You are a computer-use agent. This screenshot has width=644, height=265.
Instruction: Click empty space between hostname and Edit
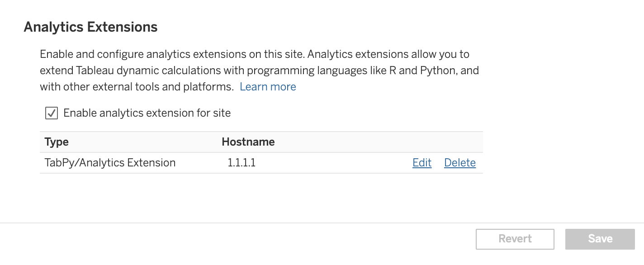pyautogui.click(x=335, y=163)
